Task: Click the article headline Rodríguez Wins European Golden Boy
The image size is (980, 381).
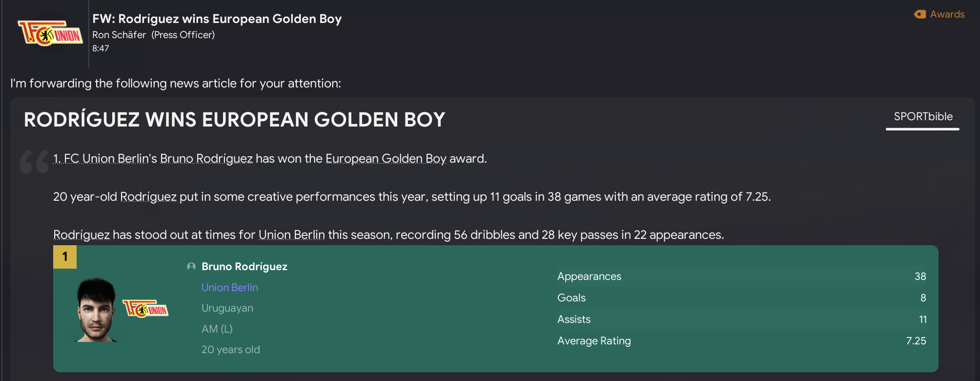Action: [x=234, y=120]
